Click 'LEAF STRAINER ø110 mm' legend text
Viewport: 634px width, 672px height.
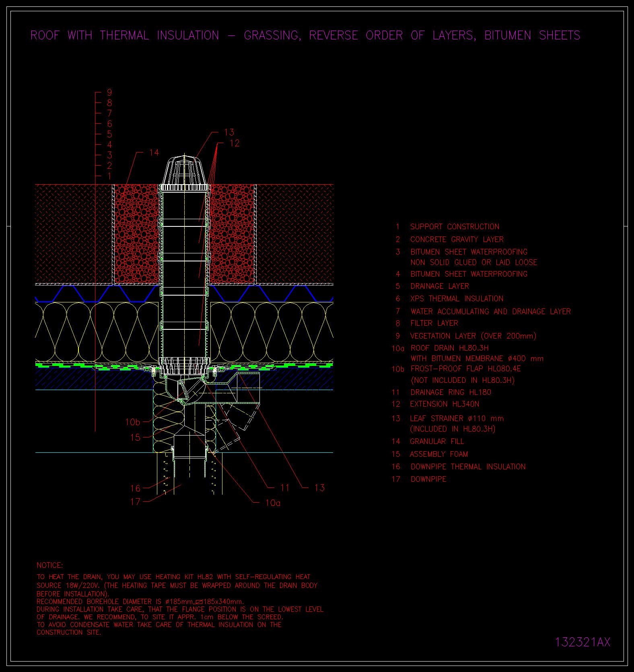coord(457,419)
